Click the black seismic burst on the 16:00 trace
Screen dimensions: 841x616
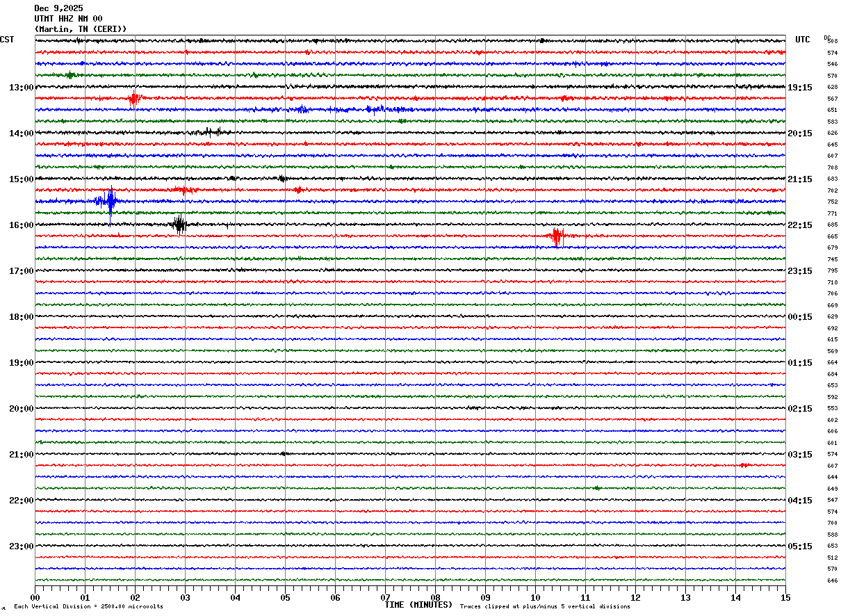[x=179, y=225]
